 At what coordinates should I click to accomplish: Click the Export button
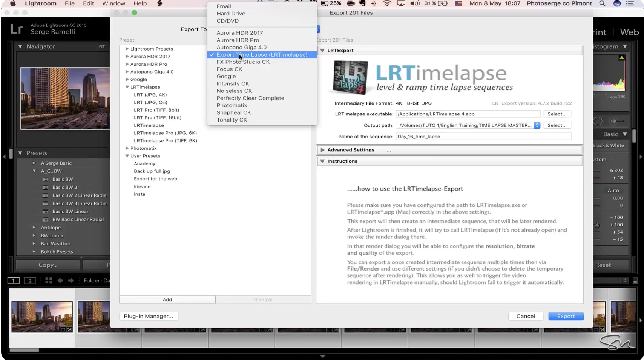coord(566,316)
